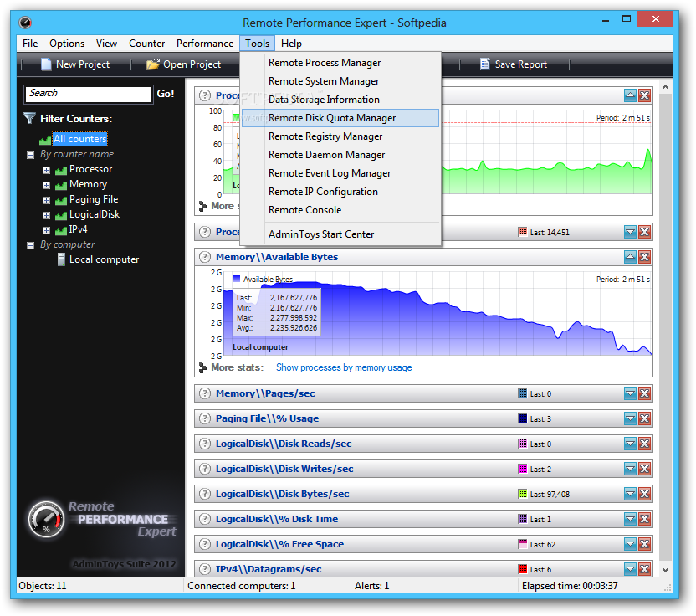Screen dimensions: 696x616
Task: Click the scrollbar up arrow
Action: (665, 88)
